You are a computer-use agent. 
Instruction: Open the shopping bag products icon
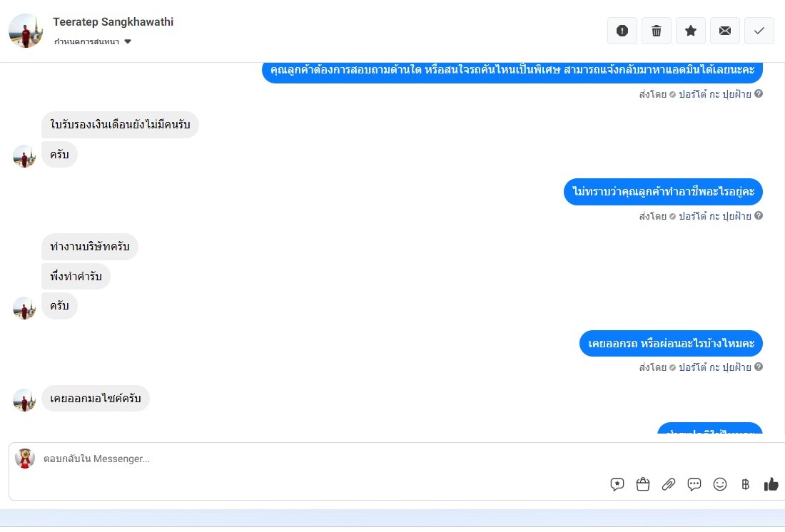click(x=643, y=484)
